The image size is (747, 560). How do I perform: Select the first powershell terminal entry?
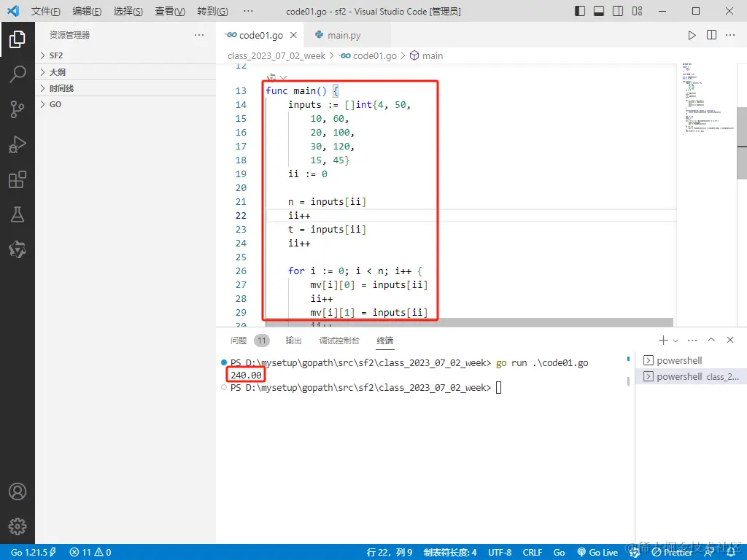[x=691, y=360]
